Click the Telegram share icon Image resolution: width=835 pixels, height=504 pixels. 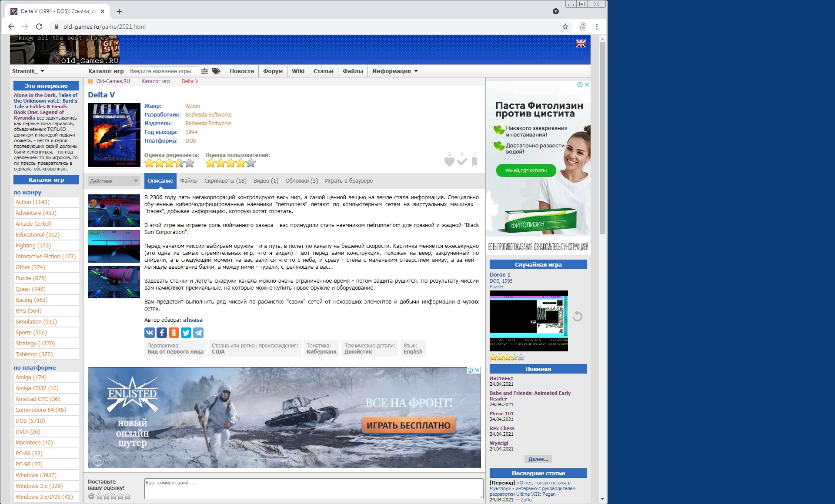(198, 333)
